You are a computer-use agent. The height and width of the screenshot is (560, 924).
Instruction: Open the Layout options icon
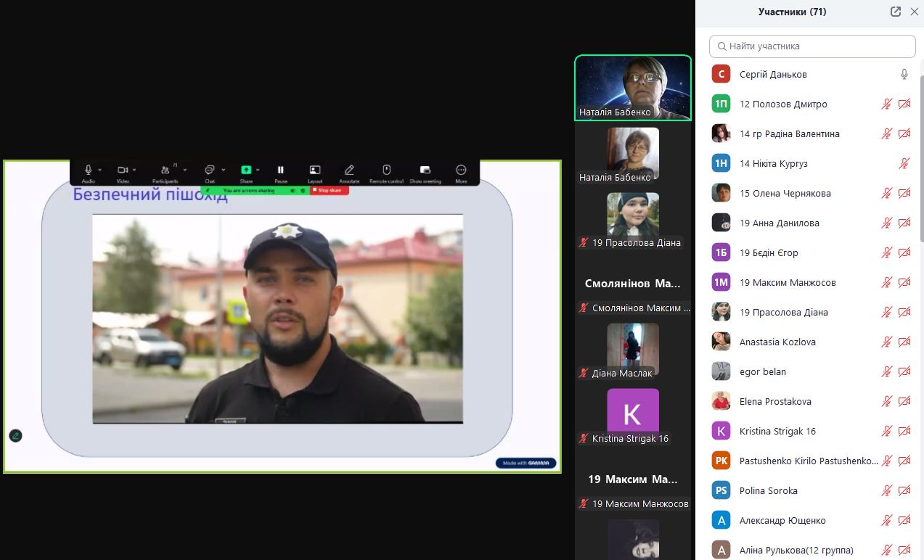point(315,170)
